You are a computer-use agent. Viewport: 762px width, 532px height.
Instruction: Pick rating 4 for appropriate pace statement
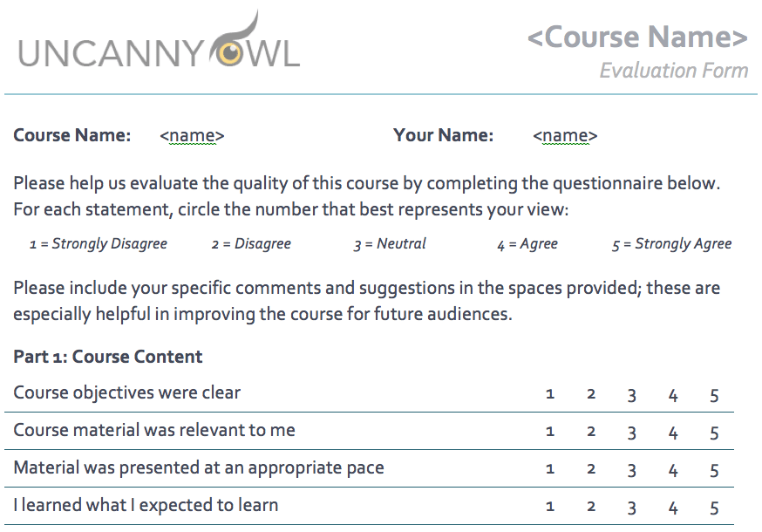673,470
